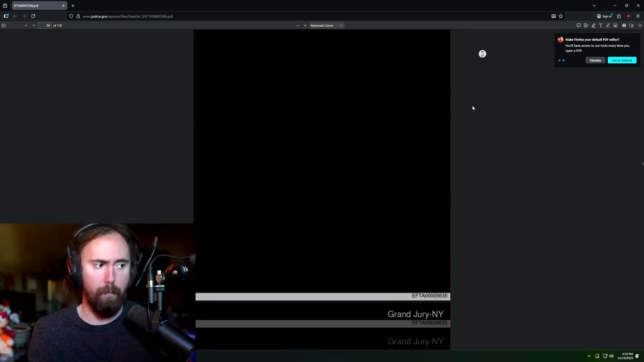The image size is (644, 362).
Task: Add an image to the PDF
Action: 615,25
